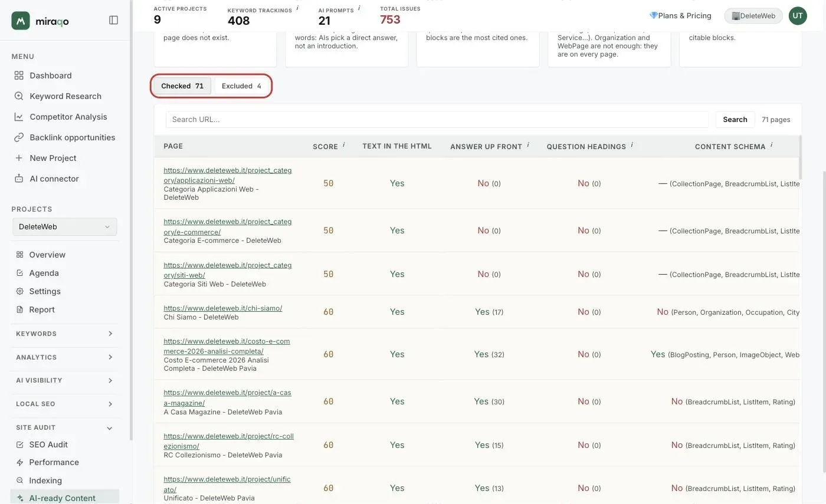Click the Keyword Research magnifier icon
The image size is (826, 504).
coord(19,96)
